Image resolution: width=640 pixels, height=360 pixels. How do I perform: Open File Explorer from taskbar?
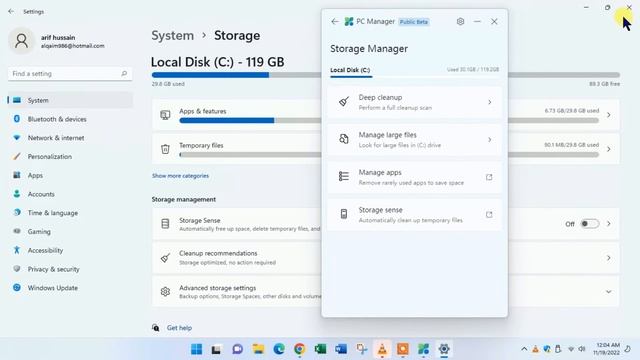pos(258,349)
